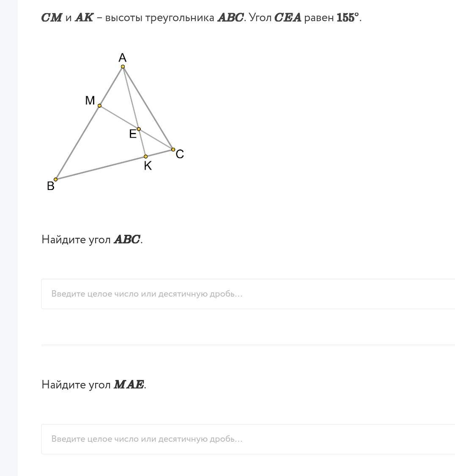Click the letter label A above the triangle
The height and width of the screenshot is (476, 455).
pyautogui.click(x=123, y=58)
